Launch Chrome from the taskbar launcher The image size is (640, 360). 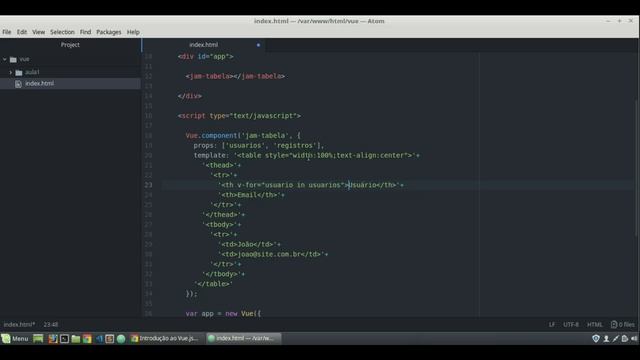coord(87,338)
